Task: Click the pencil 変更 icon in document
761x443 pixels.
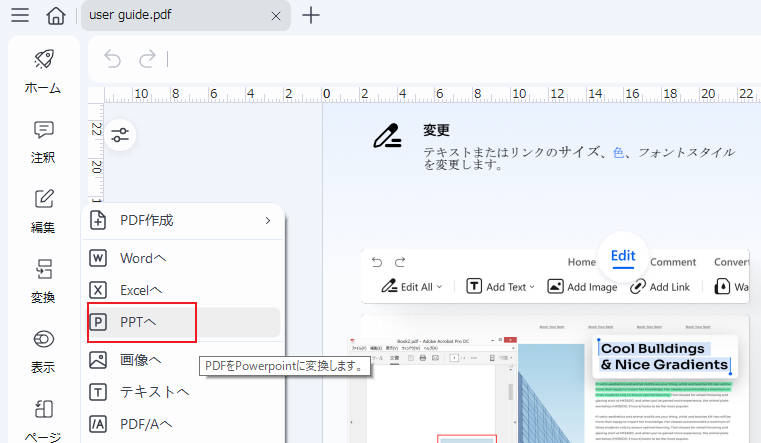Action: click(387, 136)
